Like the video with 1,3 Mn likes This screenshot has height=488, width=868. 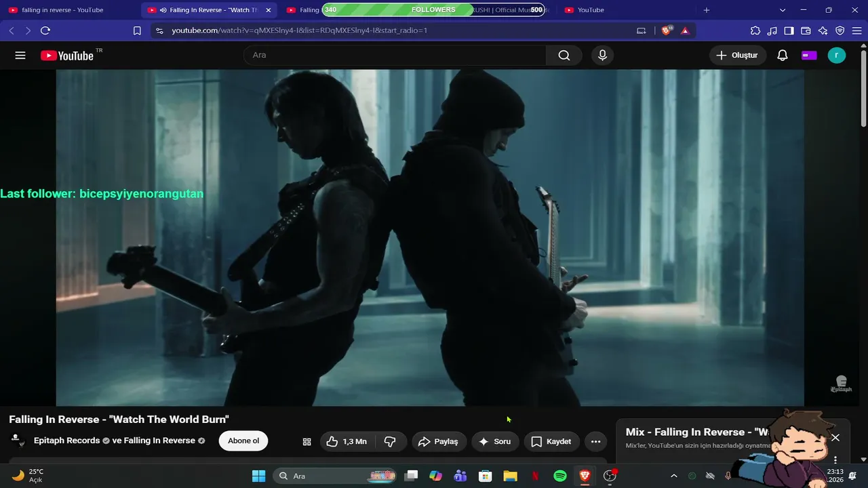pos(347,442)
